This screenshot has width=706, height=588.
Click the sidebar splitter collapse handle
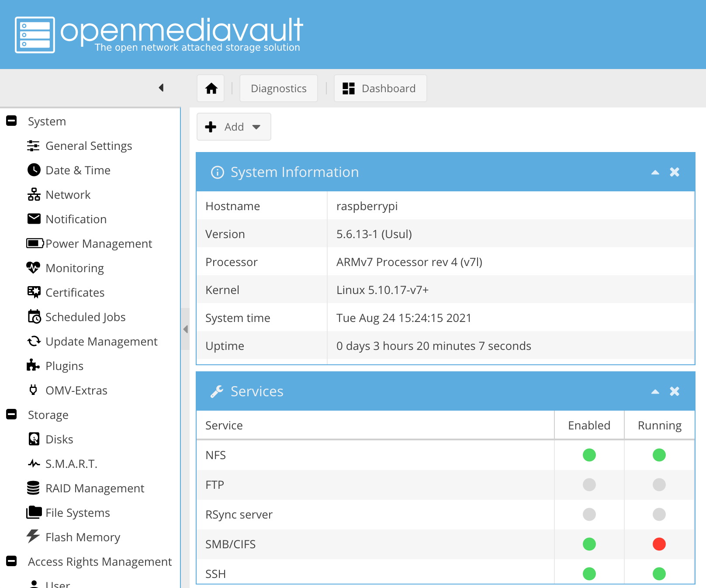coord(186,329)
